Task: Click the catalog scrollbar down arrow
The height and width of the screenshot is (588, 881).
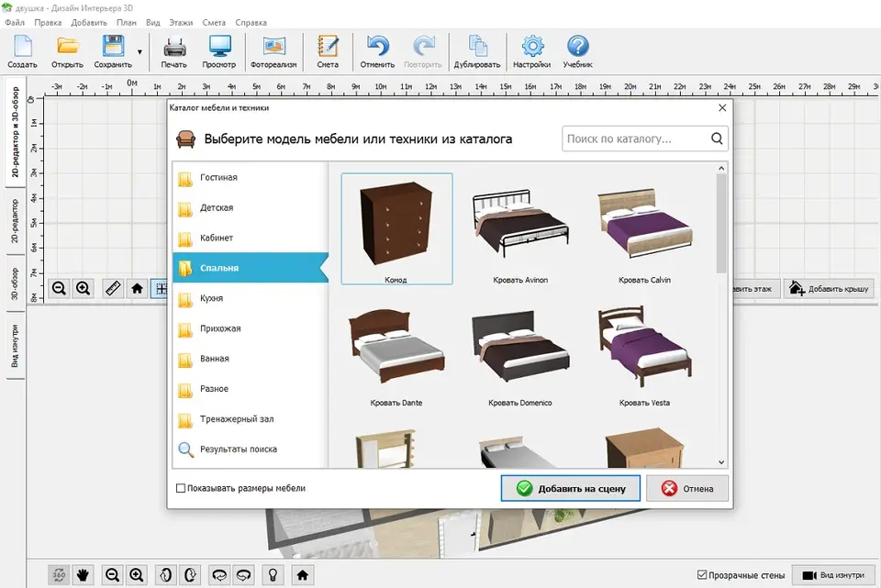Action: [x=721, y=462]
